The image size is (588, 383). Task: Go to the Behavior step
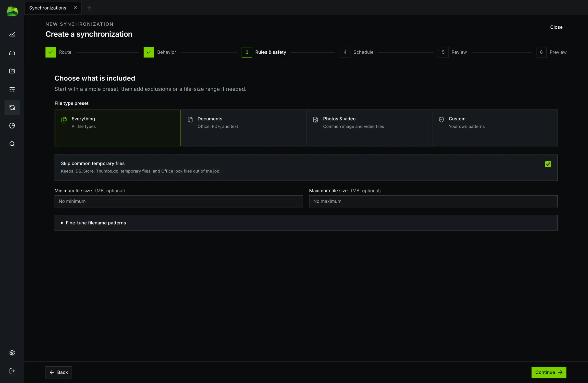tap(160, 52)
